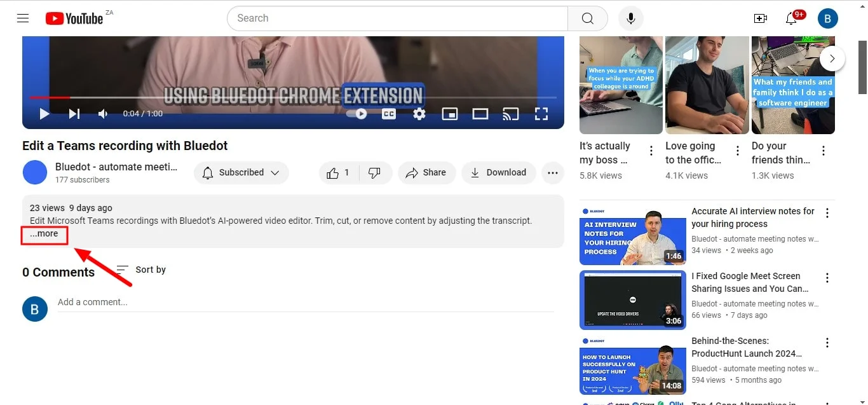The image size is (868, 405).
Task: Like the video
Action: coord(339,172)
